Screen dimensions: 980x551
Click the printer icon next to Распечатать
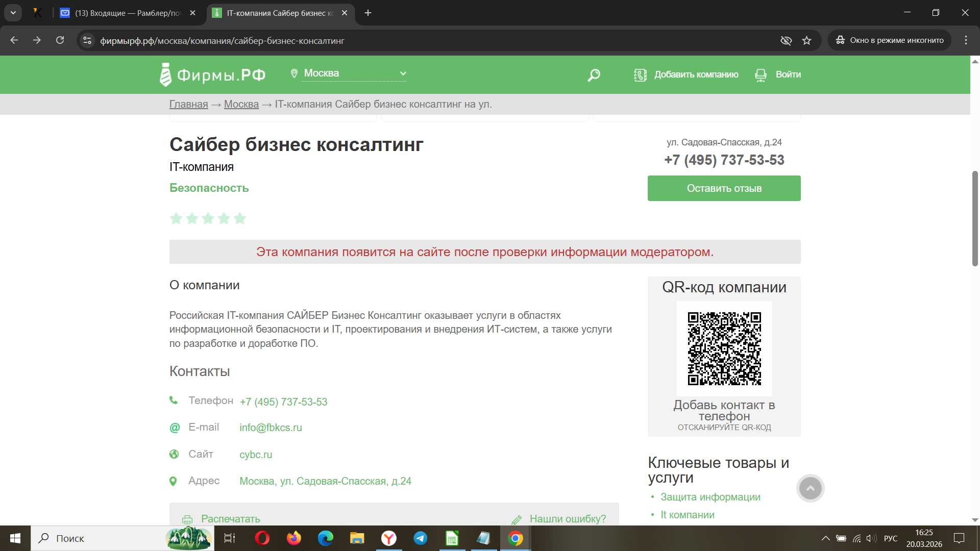[x=187, y=519]
